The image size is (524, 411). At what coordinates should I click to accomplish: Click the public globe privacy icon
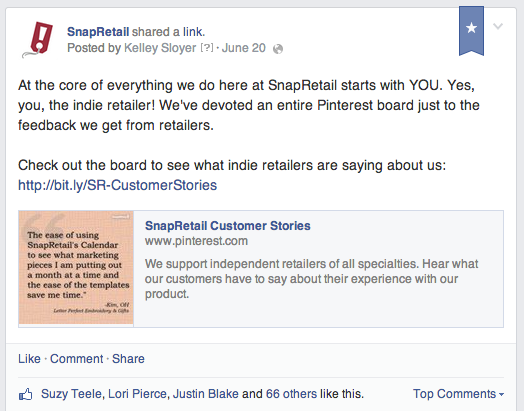(278, 49)
